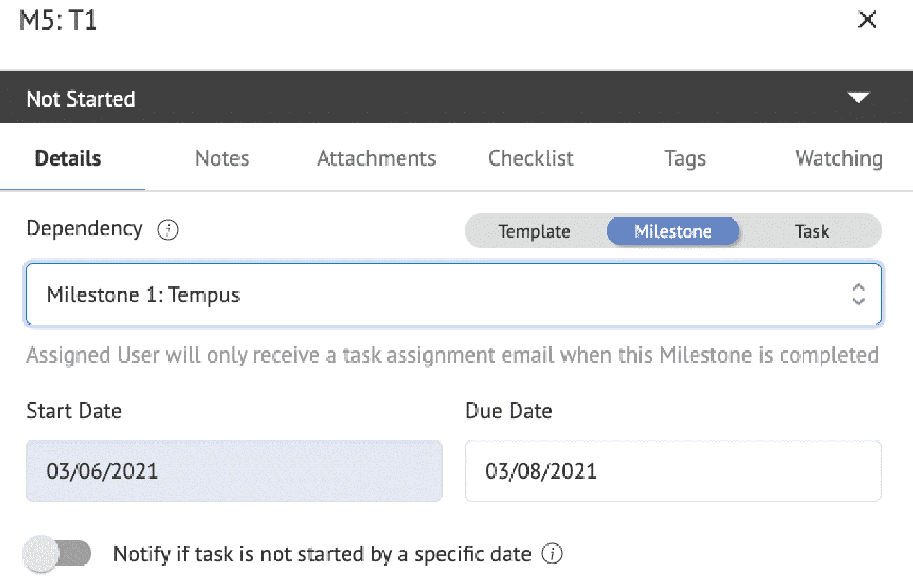The image size is (913, 588).
Task: Show the Checklist tab
Action: click(x=531, y=158)
